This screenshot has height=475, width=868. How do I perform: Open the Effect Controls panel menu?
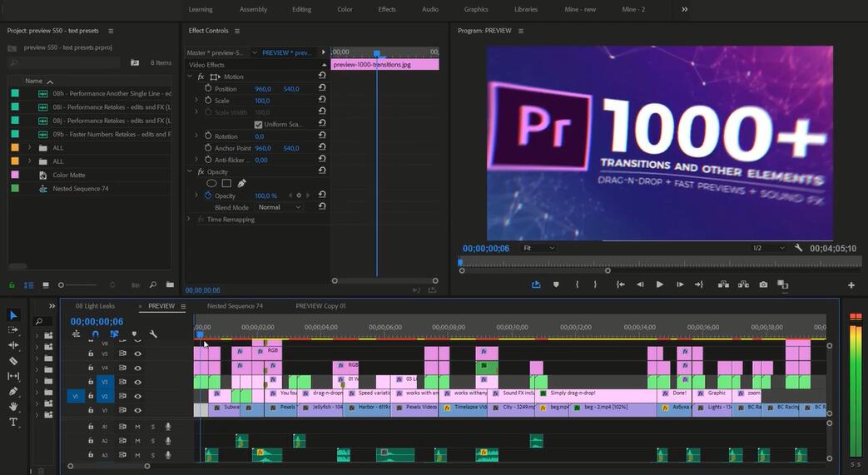[237, 31]
